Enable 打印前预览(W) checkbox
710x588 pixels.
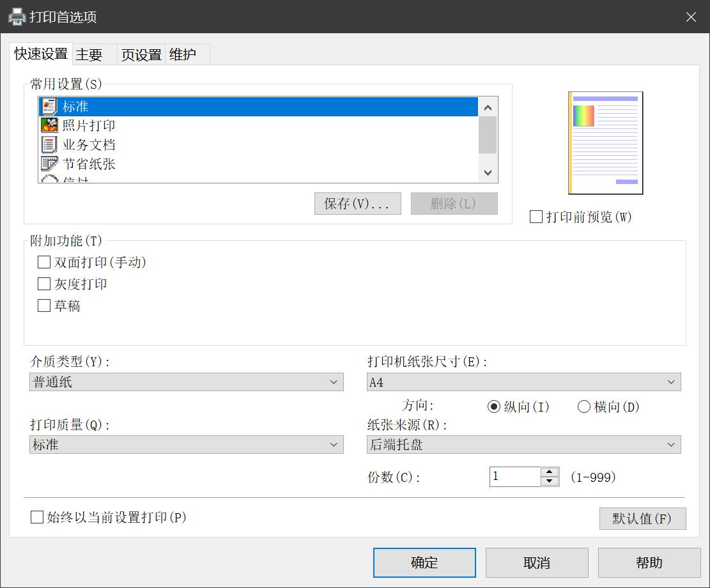click(535, 217)
